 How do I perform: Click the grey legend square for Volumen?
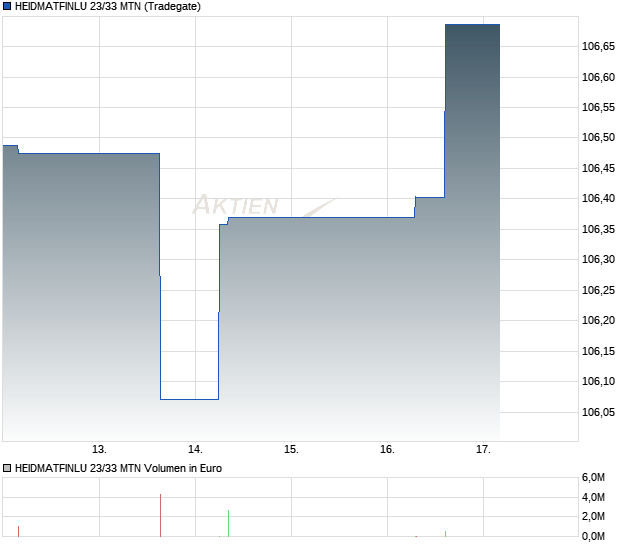7,468
